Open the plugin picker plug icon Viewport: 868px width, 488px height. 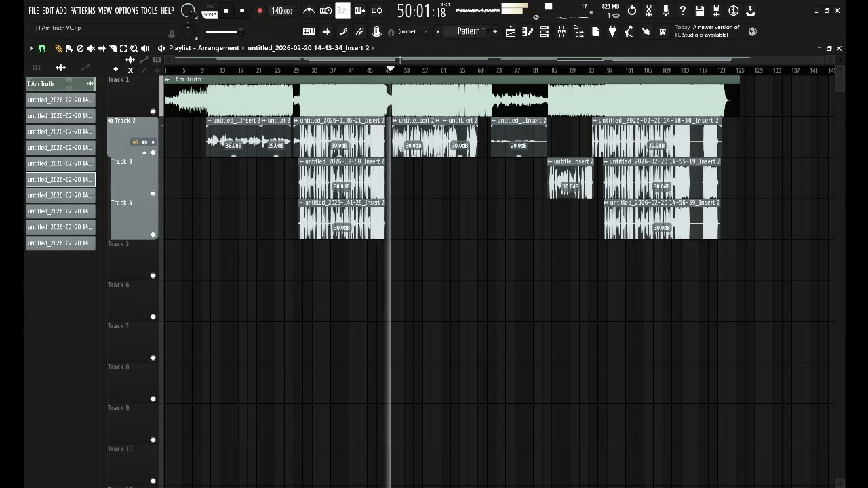[x=612, y=32]
